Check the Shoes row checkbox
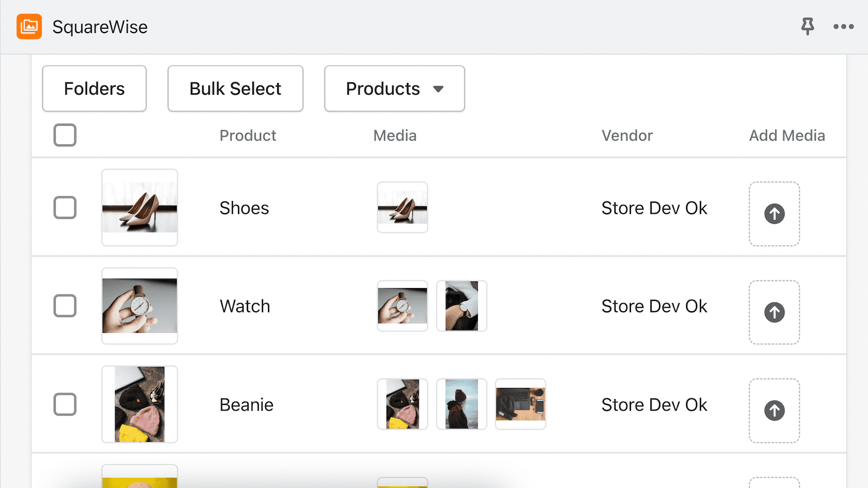 tap(65, 207)
